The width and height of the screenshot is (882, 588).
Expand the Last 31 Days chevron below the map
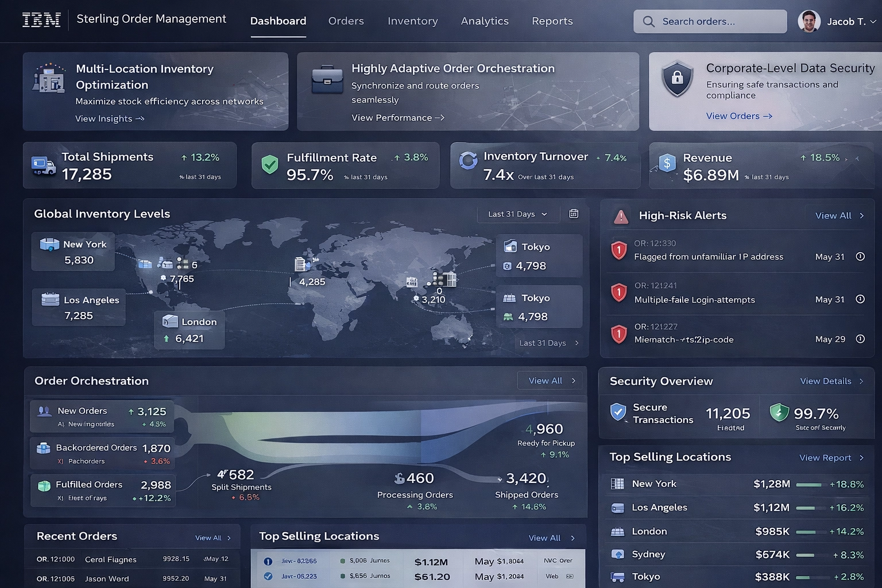tap(576, 343)
